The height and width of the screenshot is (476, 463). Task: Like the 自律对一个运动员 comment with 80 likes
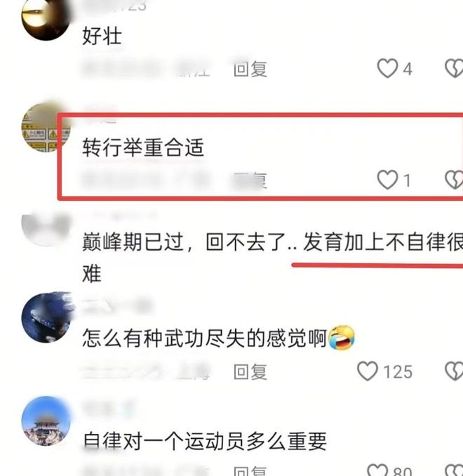pos(377,470)
